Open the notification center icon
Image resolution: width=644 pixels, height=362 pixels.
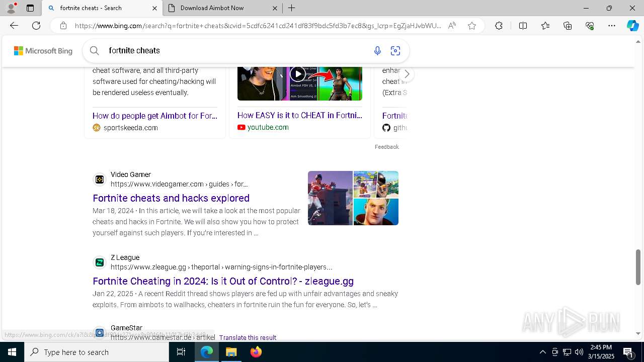(628, 352)
